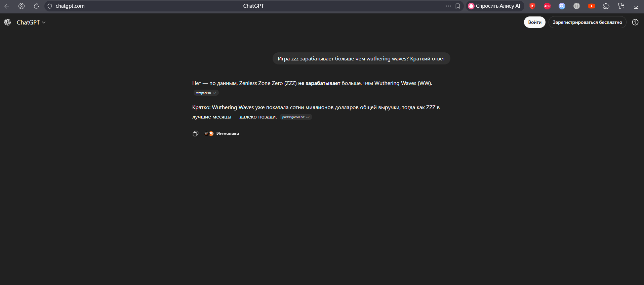
Task: Open the pocketgamer.biz citation chip
Action: pyautogui.click(x=296, y=117)
